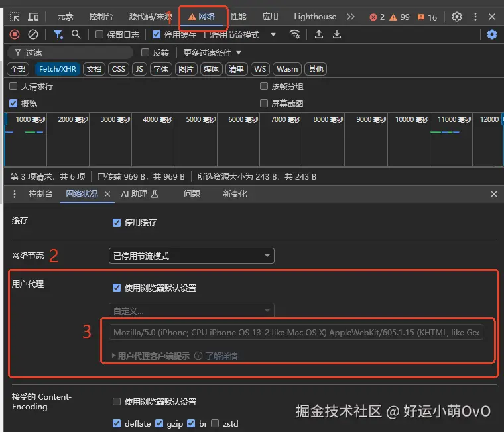Open toolbar throttling dropdown 已停用节流模式
The width and height of the screenshot is (504, 432).
[240, 34]
